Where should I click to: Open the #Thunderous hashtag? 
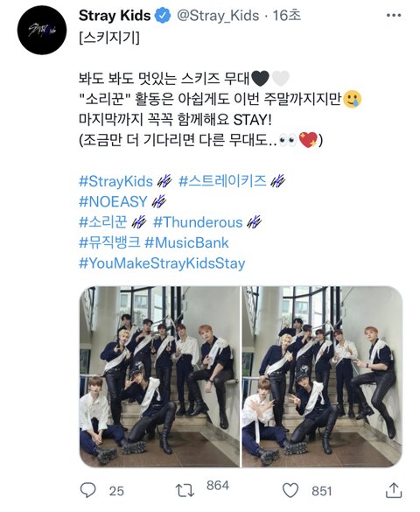click(x=198, y=222)
